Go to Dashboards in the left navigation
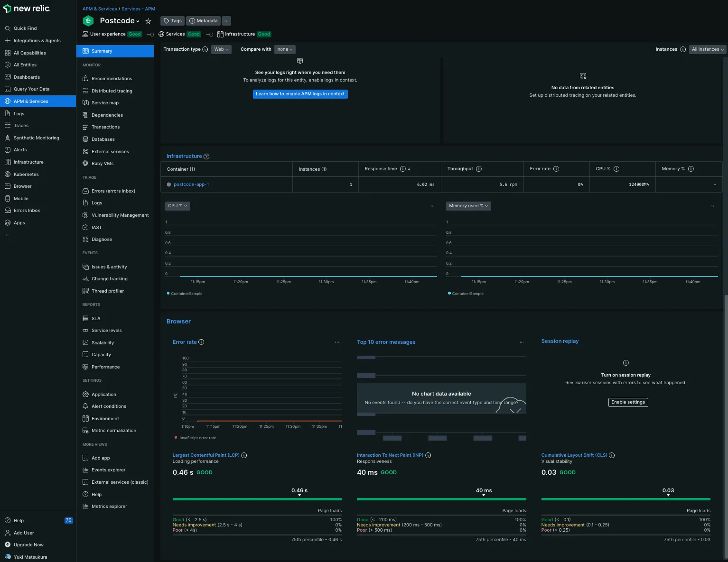Viewport: 728px width, 562px height. tap(27, 77)
